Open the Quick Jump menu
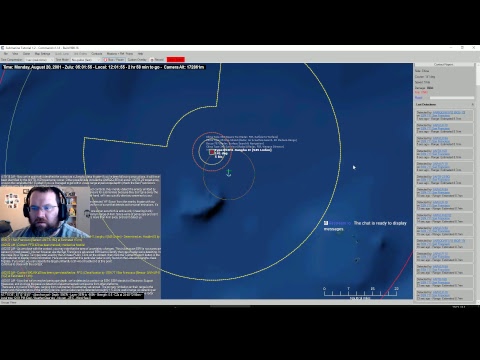The width and height of the screenshot is (480, 360). pos(62,54)
